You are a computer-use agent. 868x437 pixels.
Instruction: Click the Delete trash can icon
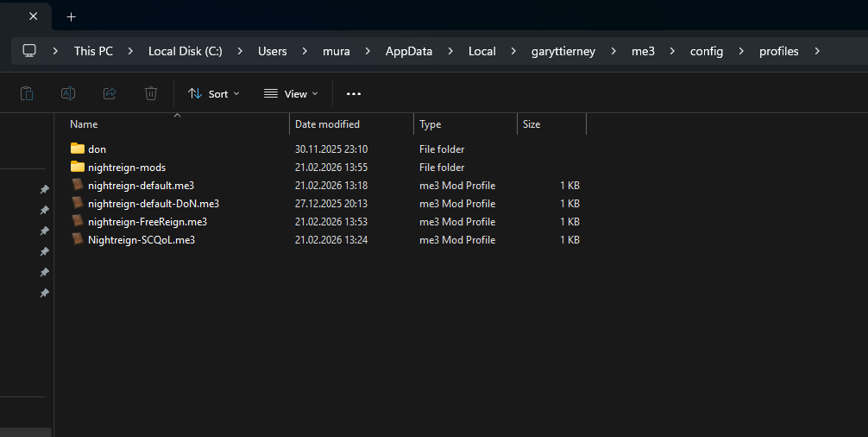151,93
